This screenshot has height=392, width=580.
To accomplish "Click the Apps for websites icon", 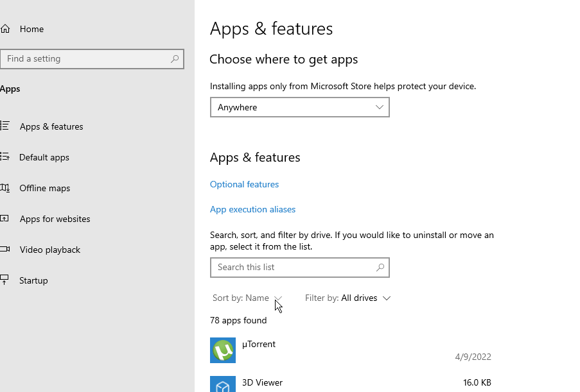I will pos(4,219).
